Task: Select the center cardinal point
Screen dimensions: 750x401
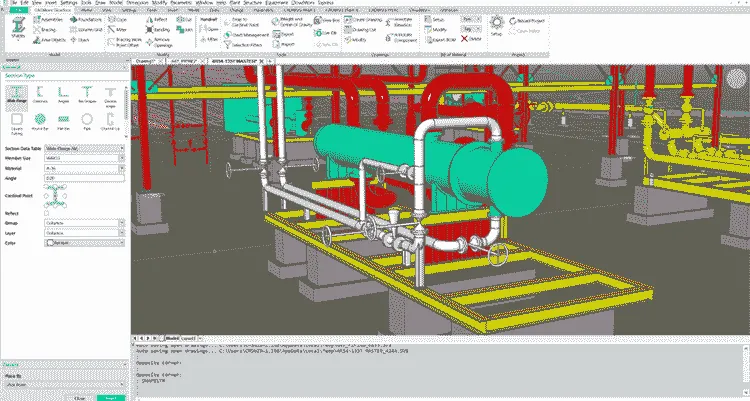Action: click(55, 196)
